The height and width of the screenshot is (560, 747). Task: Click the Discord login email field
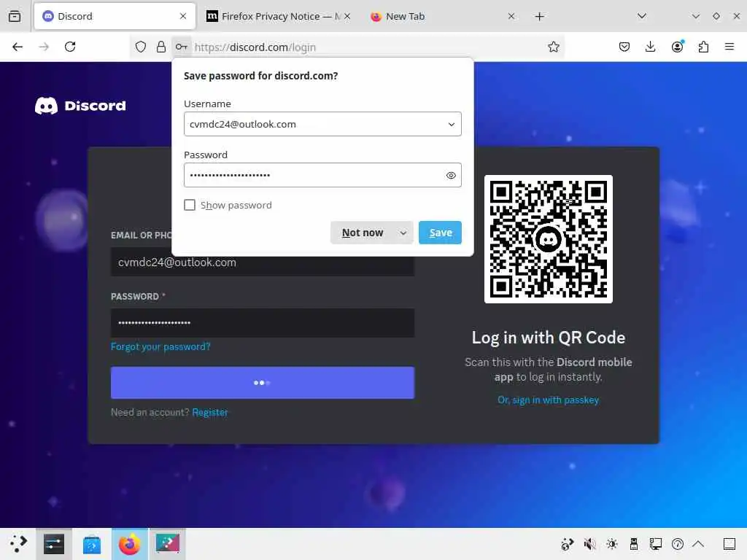263,262
